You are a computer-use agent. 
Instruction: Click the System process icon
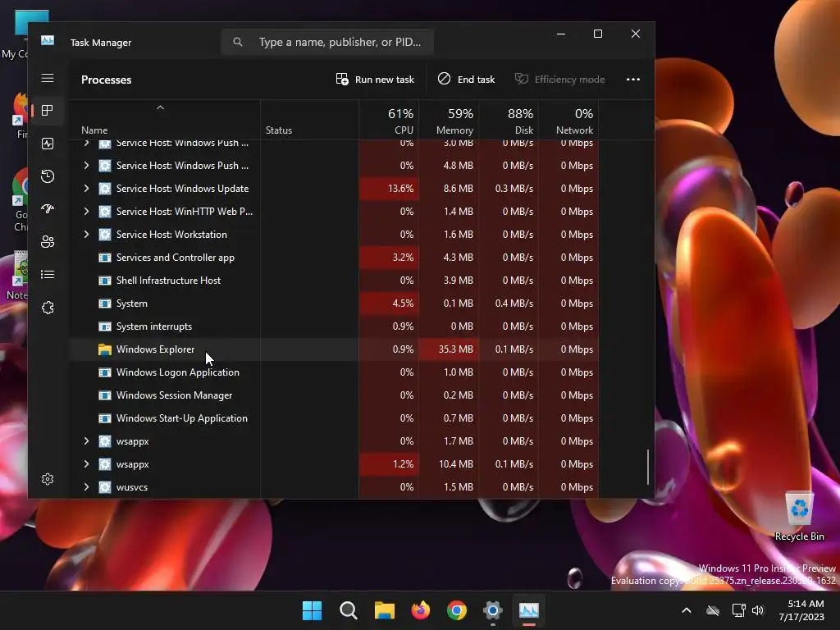[x=105, y=304]
